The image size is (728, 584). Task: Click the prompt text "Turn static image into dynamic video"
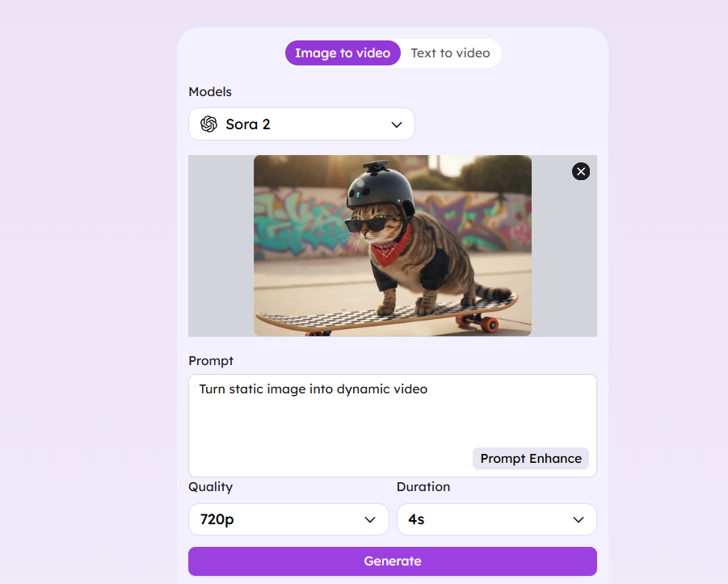pyautogui.click(x=314, y=389)
